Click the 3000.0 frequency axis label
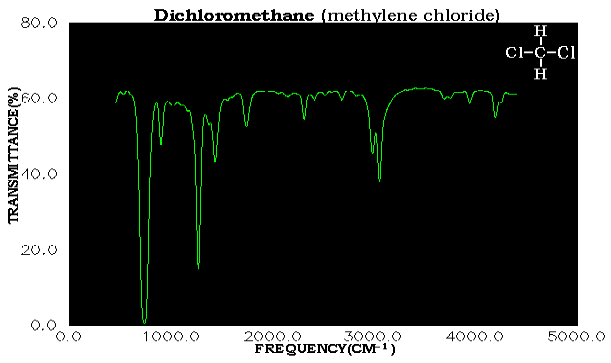The height and width of the screenshot is (363, 611). coord(373,336)
